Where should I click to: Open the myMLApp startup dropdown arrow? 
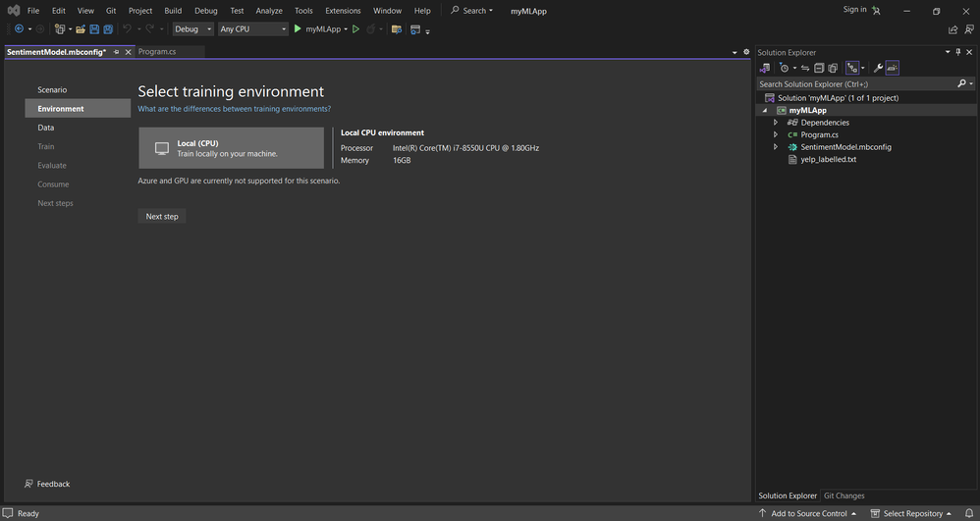pos(346,29)
